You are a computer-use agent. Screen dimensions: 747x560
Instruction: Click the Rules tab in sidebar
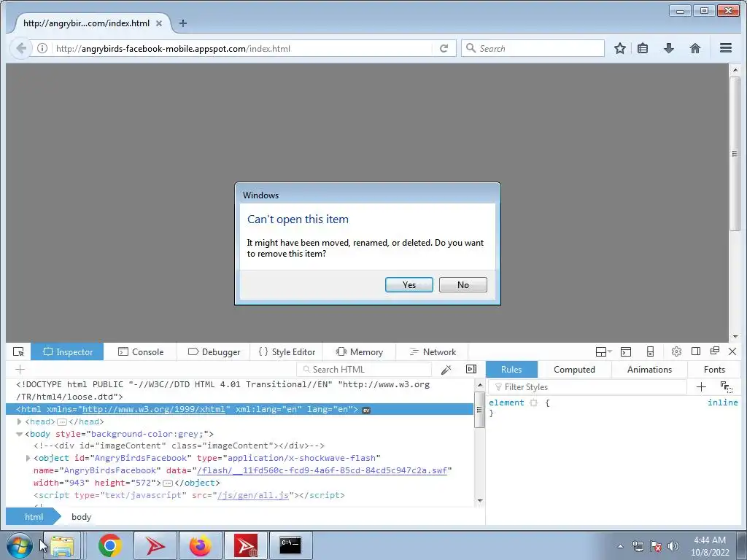[511, 370]
